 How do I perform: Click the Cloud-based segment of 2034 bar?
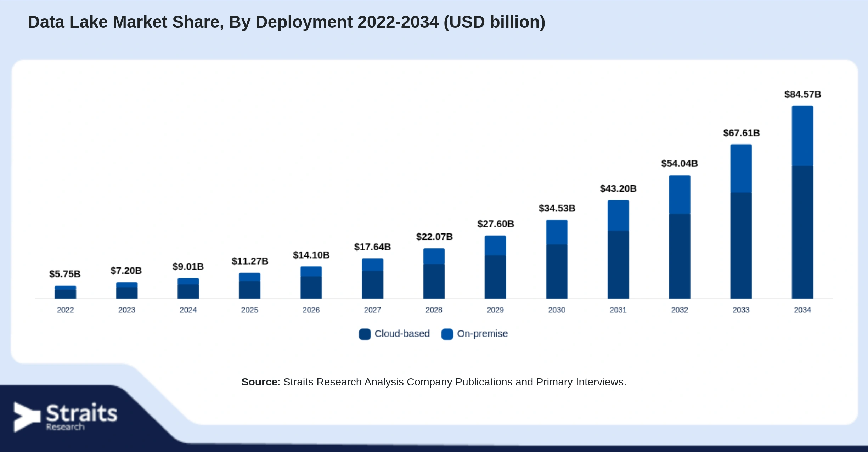click(x=802, y=232)
